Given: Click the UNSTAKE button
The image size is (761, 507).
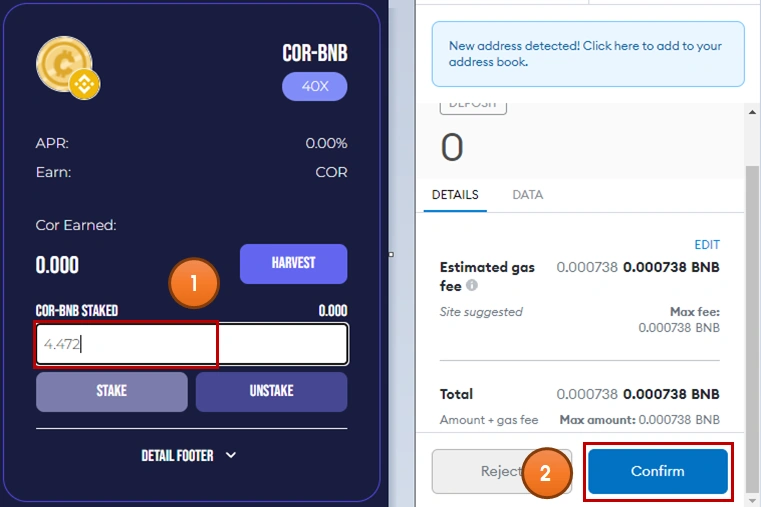Looking at the screenshot, I should tap(271, 392).
